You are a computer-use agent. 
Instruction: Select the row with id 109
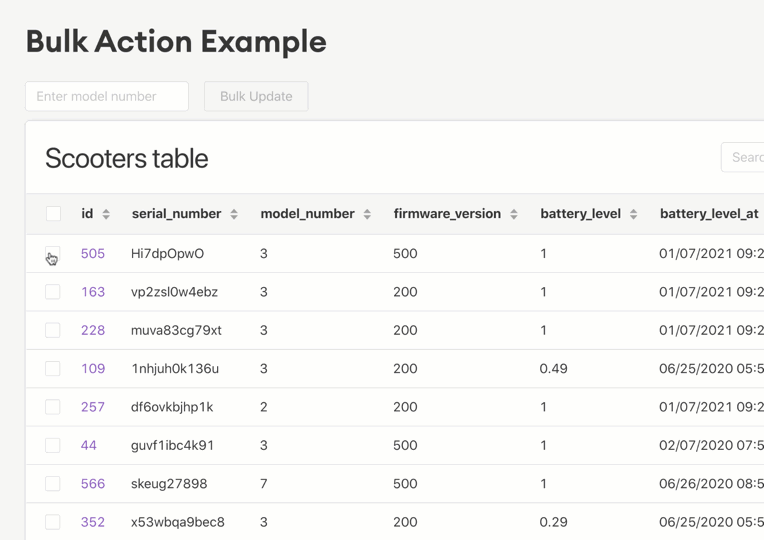tap(53, 369)
